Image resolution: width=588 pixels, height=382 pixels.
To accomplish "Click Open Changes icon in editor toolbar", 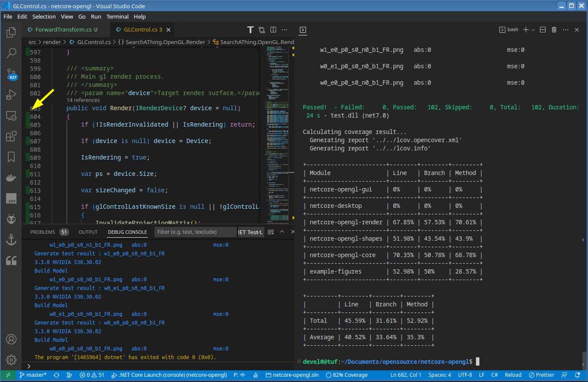I will click(262, 30).
